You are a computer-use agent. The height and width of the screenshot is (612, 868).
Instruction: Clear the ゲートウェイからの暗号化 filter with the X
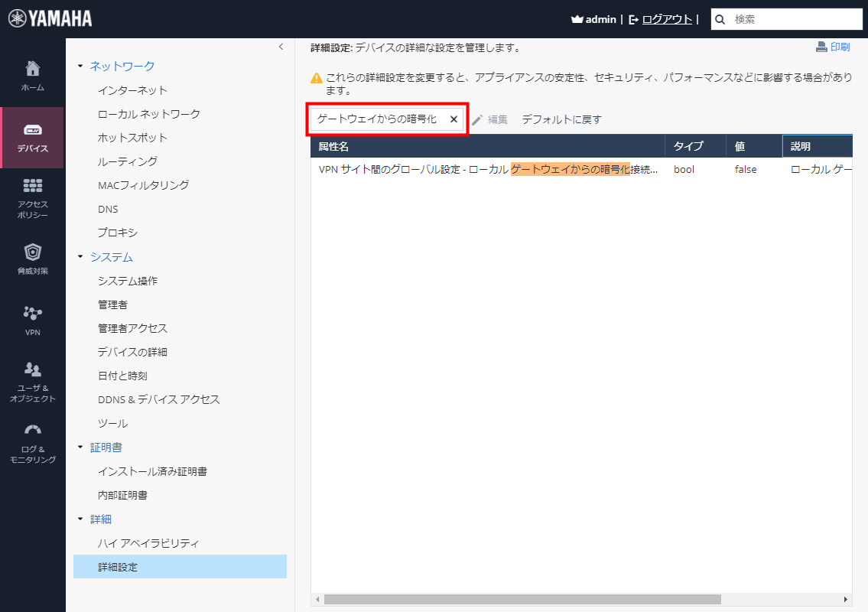[x=453, y=119]
